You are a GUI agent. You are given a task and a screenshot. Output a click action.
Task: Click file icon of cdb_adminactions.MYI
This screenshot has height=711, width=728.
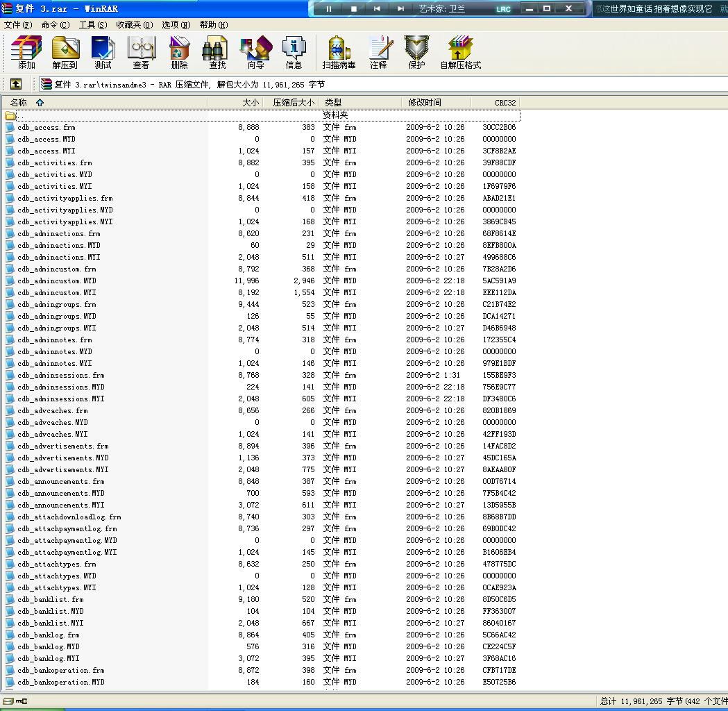tap(10, 258)
